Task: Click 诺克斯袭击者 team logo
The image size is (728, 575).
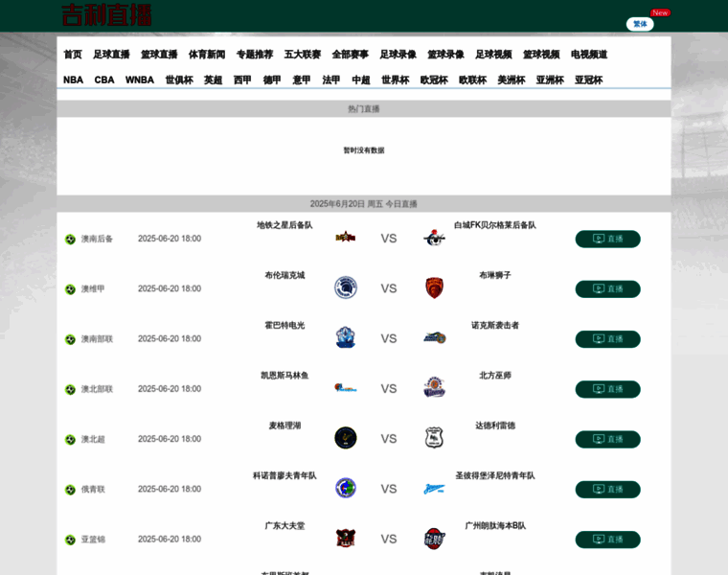Action: point(435,337)
